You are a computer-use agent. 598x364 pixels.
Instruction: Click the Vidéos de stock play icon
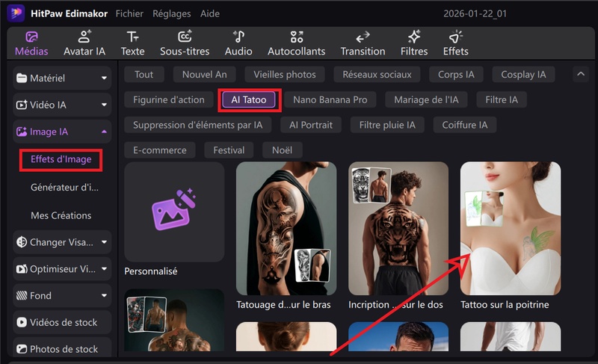[x=22, y=322]
